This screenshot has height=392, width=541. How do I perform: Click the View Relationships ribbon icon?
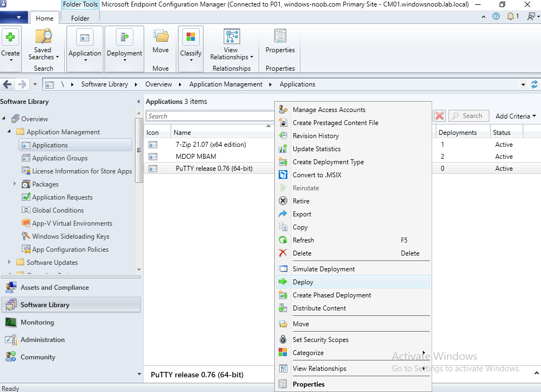click(x=231, y=36)
